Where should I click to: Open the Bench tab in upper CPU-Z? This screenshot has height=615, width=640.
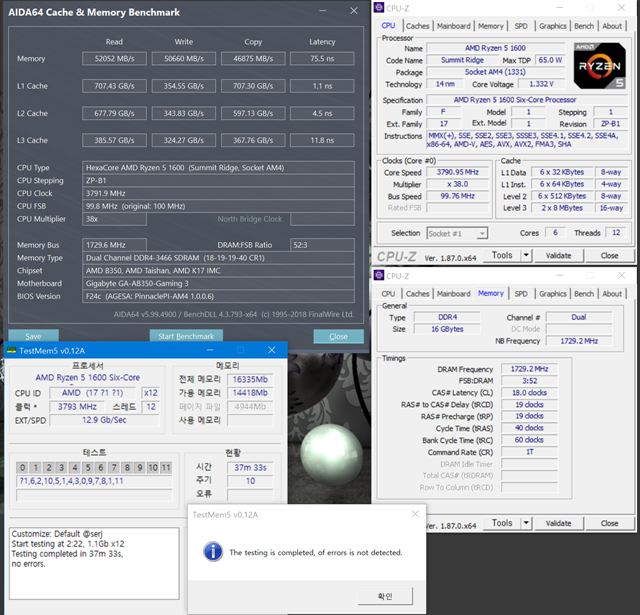tap(584, 26)
